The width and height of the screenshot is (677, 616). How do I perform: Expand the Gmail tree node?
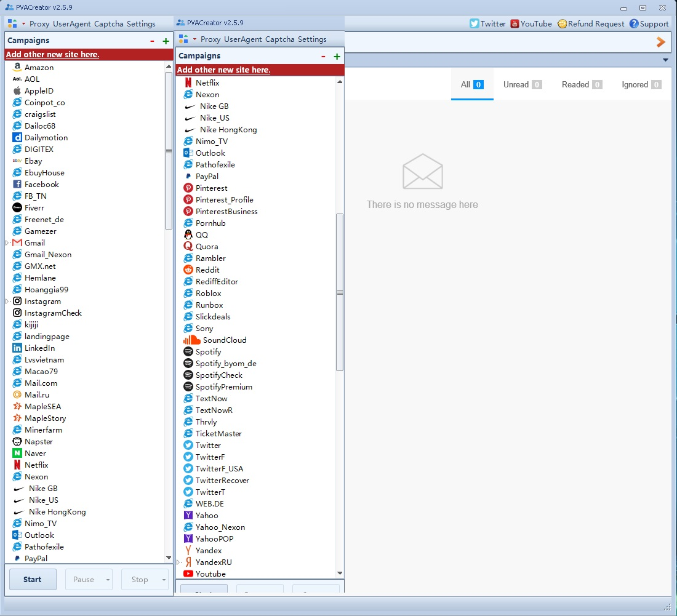pos(7,242)
